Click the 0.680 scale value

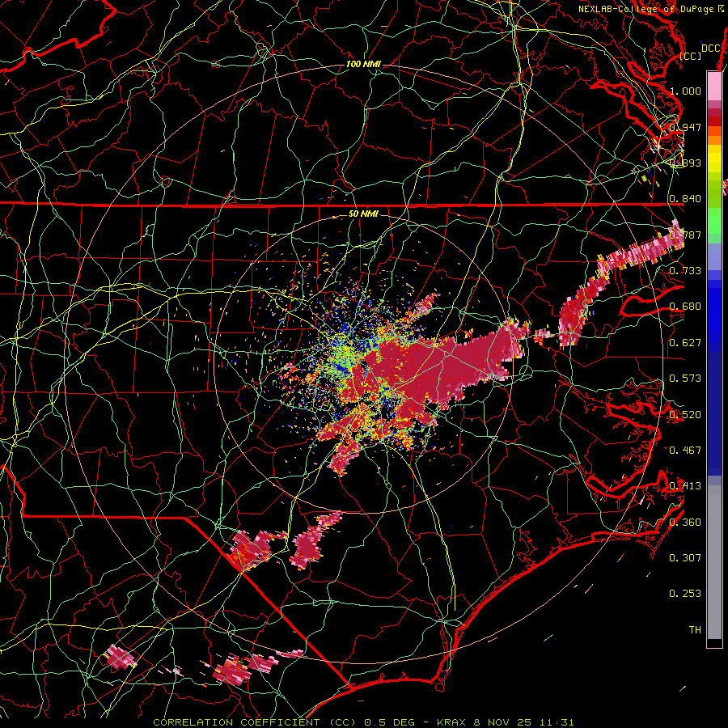[685, 307]
